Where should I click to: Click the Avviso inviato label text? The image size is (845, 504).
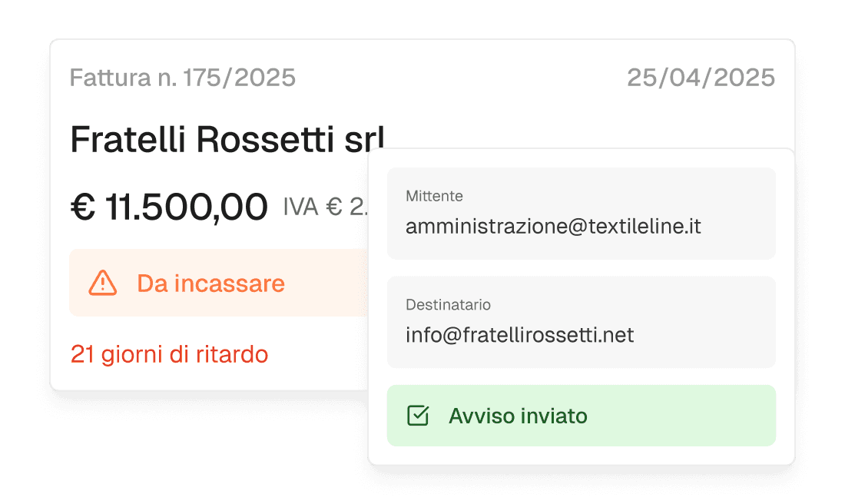[518, 416]
